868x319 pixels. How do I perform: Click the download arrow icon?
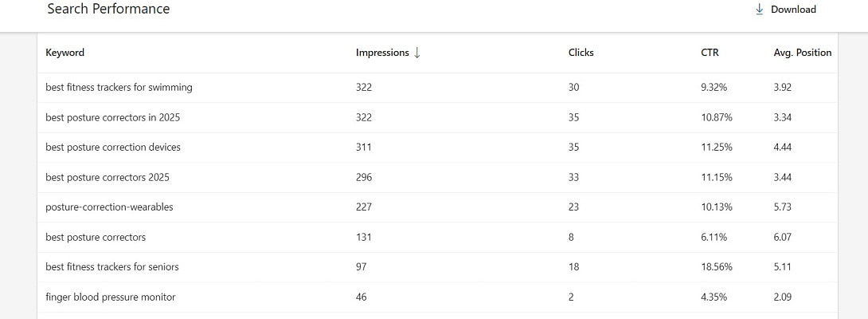[x=759, y=10]
